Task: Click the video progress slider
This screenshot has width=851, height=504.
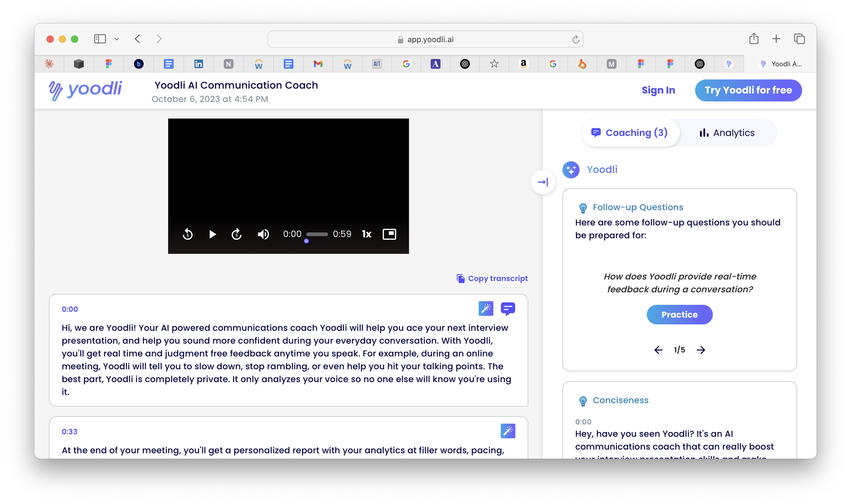Action: (x=317, y=234)
